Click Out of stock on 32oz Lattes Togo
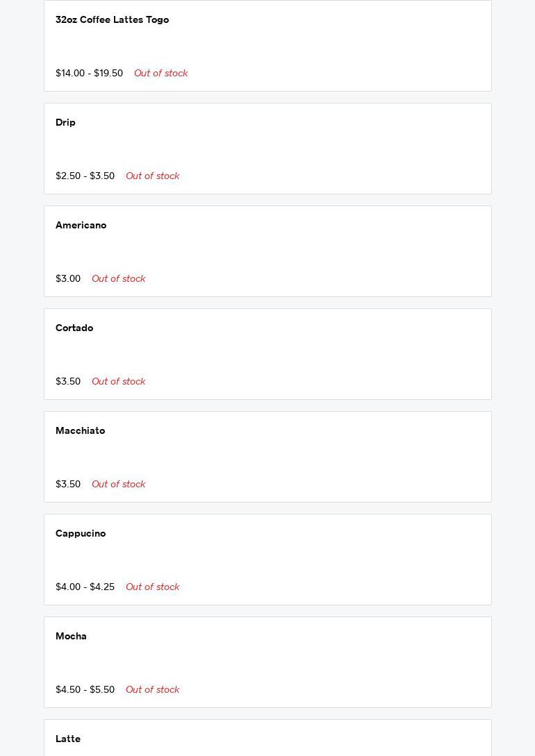Viewport: 535px width, 756px height. click(160, 74)
